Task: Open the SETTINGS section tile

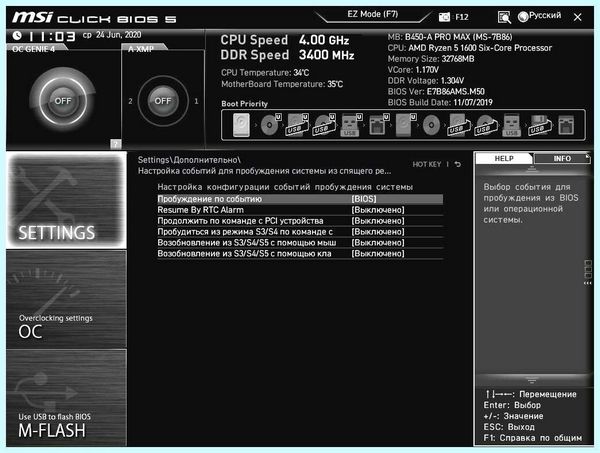Action: click(x=66, y=200)
